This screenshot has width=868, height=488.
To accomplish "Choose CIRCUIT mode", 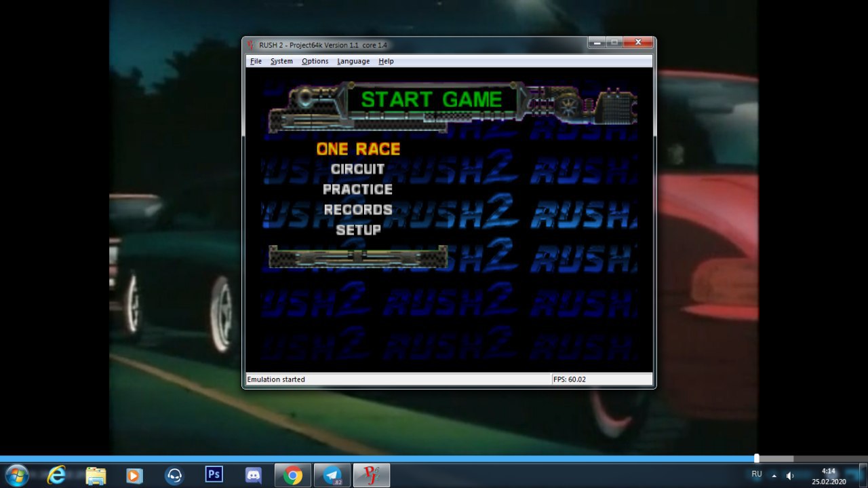I will [x=357, y=169].
